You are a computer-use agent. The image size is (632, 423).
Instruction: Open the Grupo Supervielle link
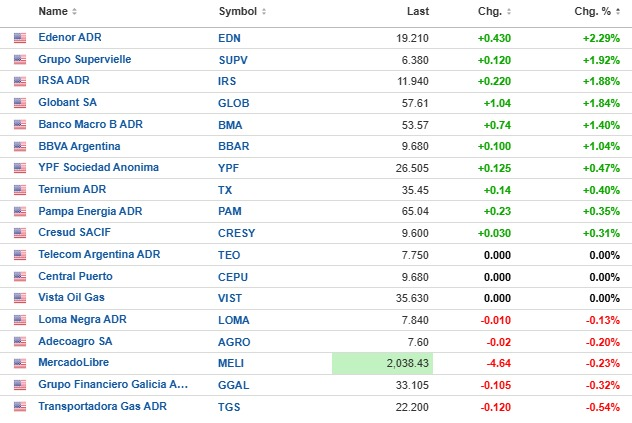point(85,59)
